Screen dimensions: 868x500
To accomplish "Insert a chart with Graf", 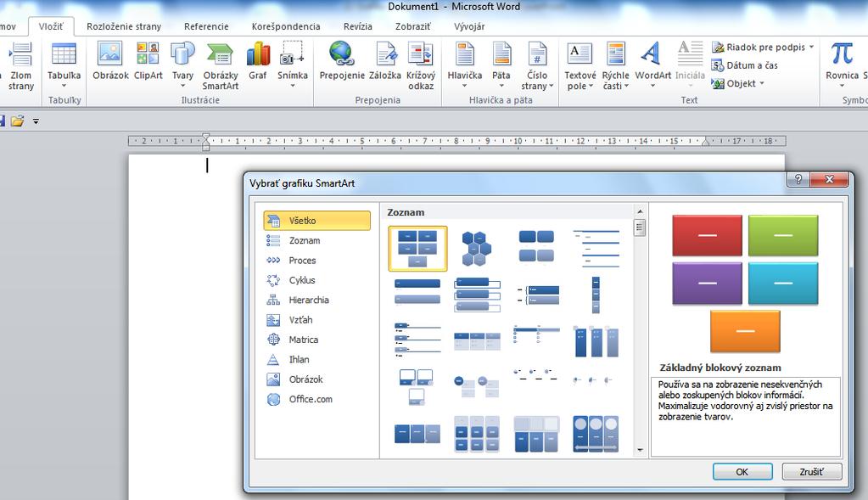I will point(257,61).
